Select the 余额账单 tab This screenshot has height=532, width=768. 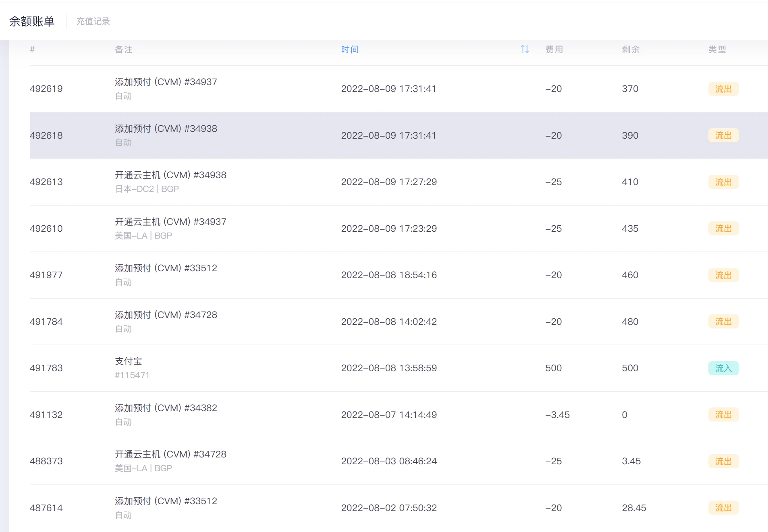32,21
